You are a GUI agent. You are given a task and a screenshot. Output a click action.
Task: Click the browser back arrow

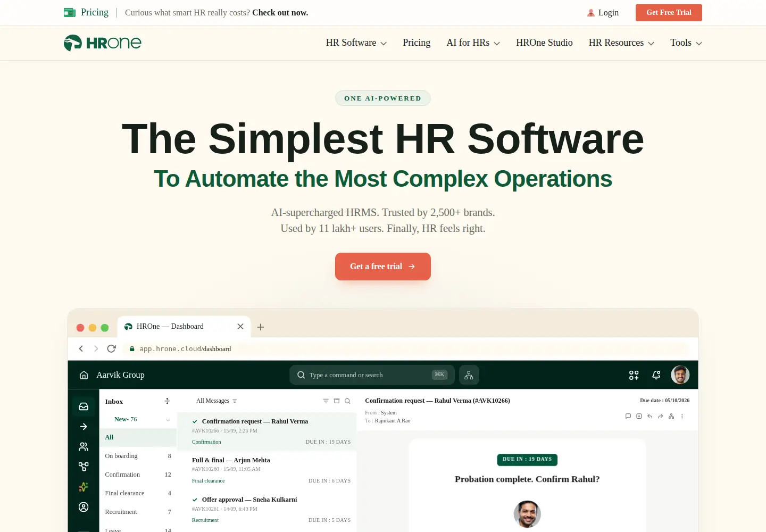click(x=81, y=348)
